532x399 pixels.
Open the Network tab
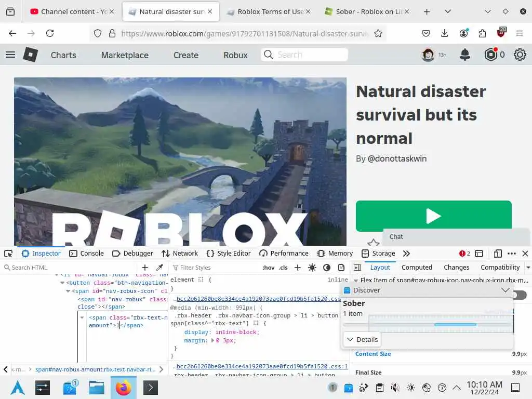coord(180,254)
